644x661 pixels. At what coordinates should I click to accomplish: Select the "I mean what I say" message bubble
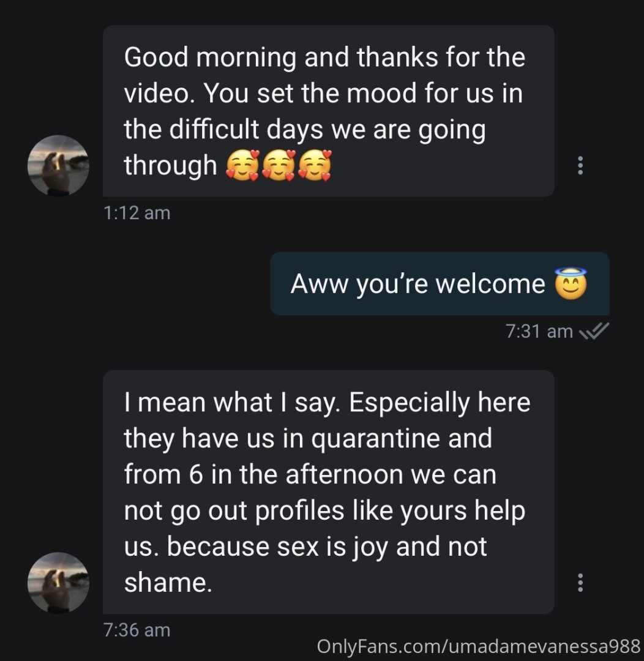328,491
